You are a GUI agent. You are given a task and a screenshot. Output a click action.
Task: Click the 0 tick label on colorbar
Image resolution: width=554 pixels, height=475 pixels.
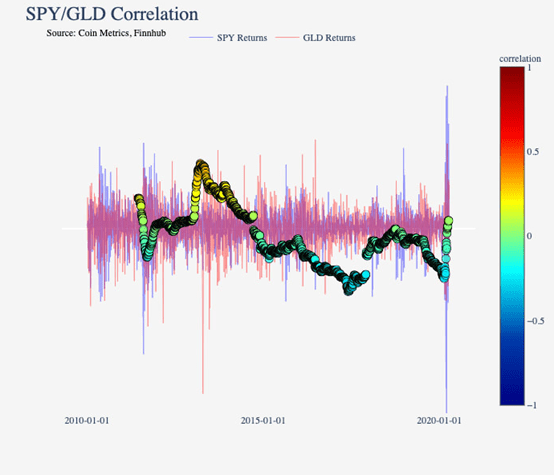coord(529,236)
